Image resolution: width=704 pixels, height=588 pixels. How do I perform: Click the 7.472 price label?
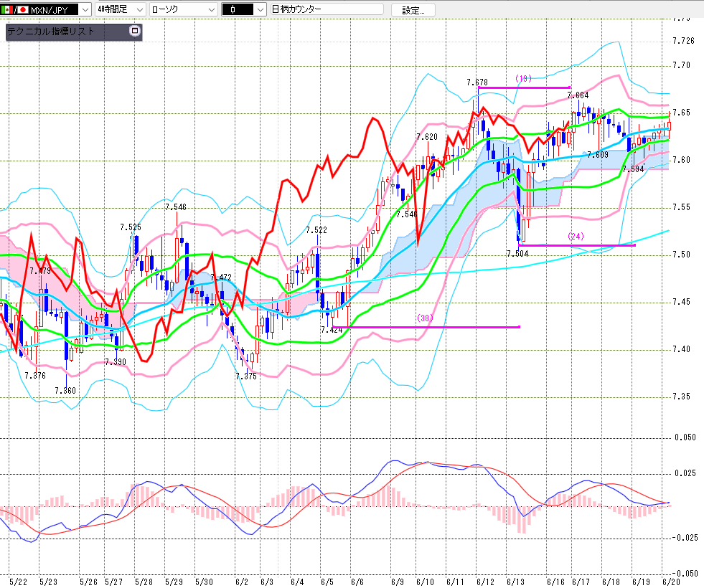(221, 278)
